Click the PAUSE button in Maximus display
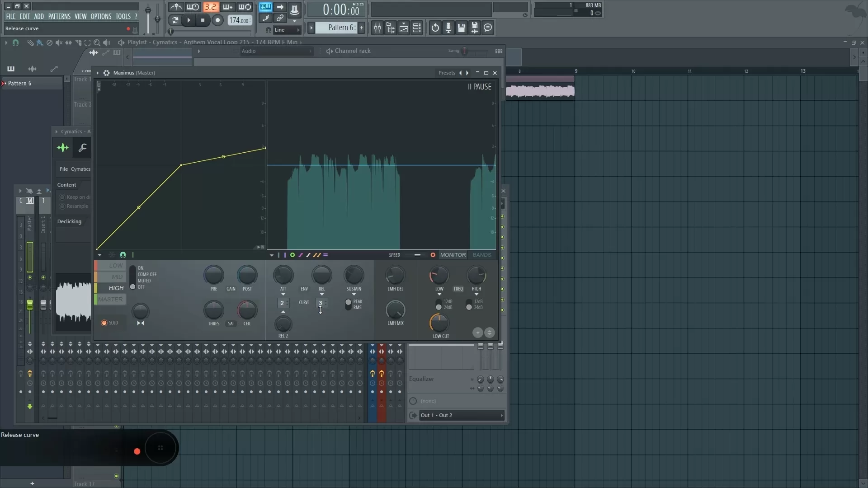This screenshot has height=488, width=868. (x=479, y=87)
